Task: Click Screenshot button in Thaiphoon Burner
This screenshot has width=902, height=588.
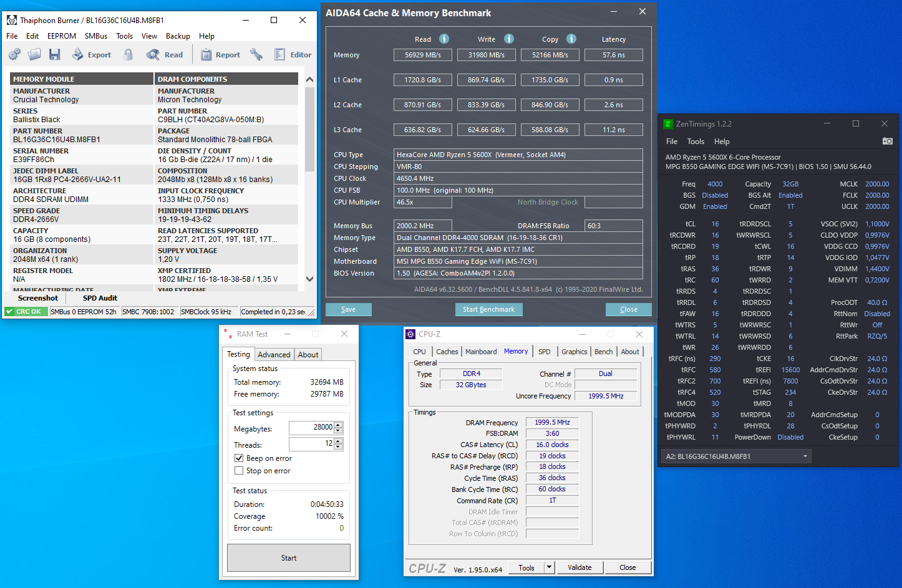Action: tap(37, 298)
